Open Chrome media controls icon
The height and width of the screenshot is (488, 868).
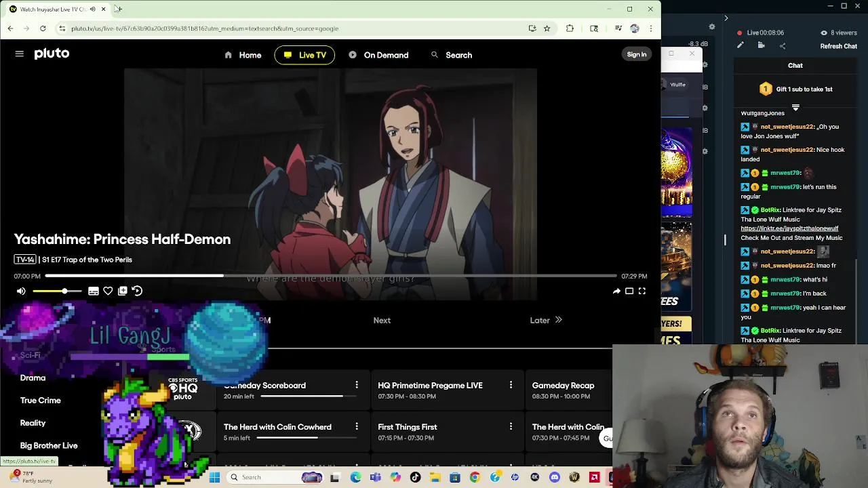coord(618,28)
